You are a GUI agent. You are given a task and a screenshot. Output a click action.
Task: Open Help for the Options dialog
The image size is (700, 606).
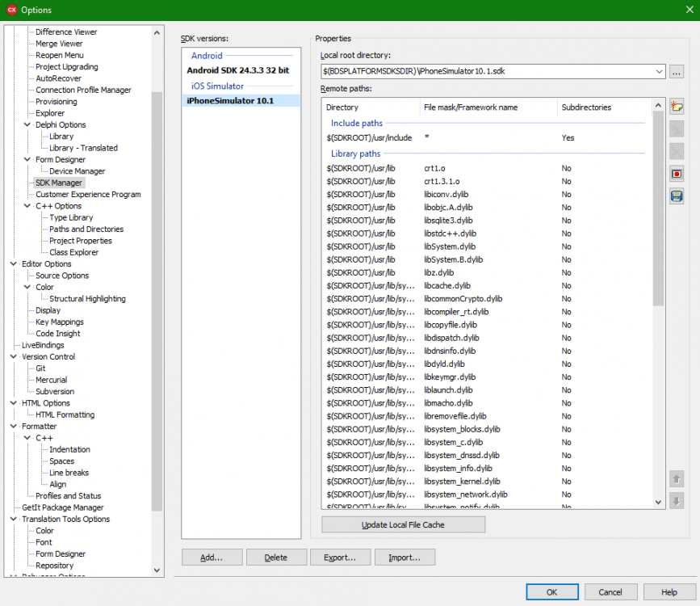[669, 592]
